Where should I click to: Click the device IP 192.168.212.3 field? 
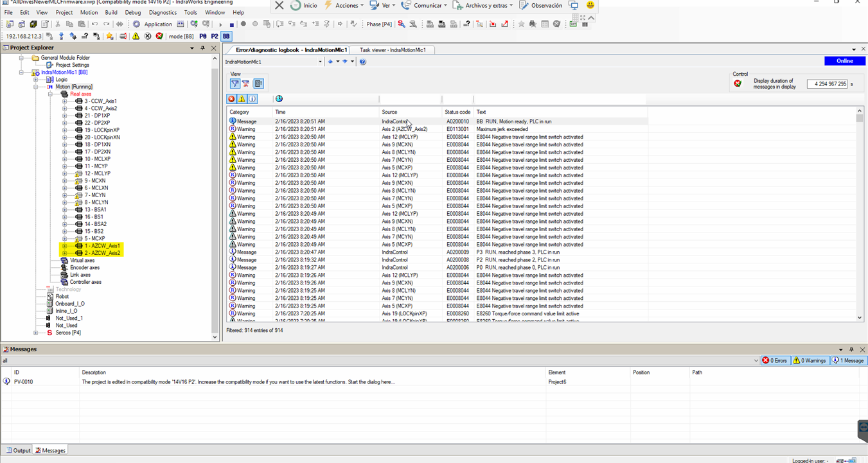pyautogui.click(x=23, y=37)
